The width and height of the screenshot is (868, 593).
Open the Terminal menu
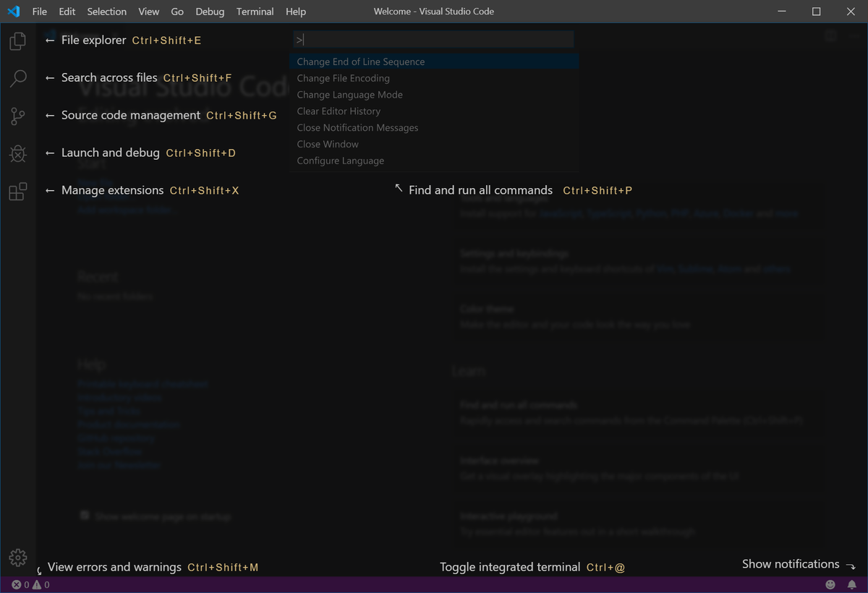(x=255, y=12)
